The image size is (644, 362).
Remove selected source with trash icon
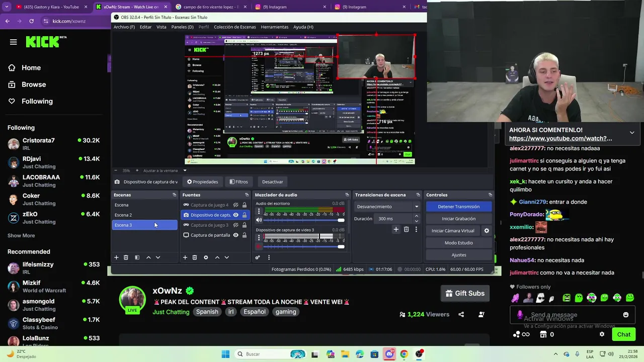[195, 257]
